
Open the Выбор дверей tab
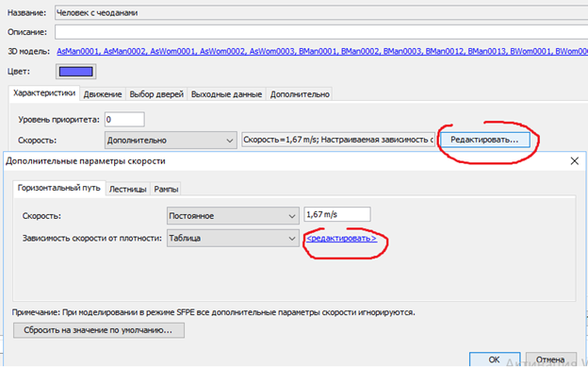156,94
